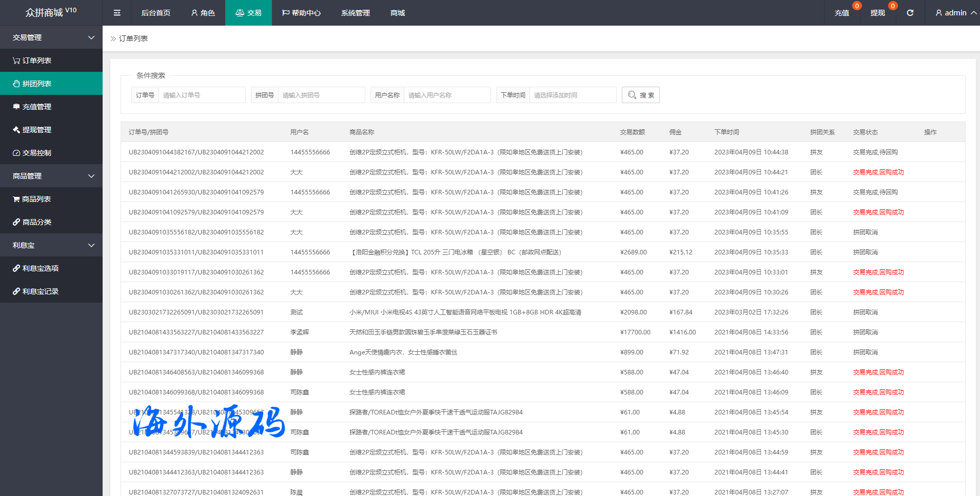Collapse the 商品管理 sidebar group
980x496 pixels.
pyautogui.click(x=51, y=176)
